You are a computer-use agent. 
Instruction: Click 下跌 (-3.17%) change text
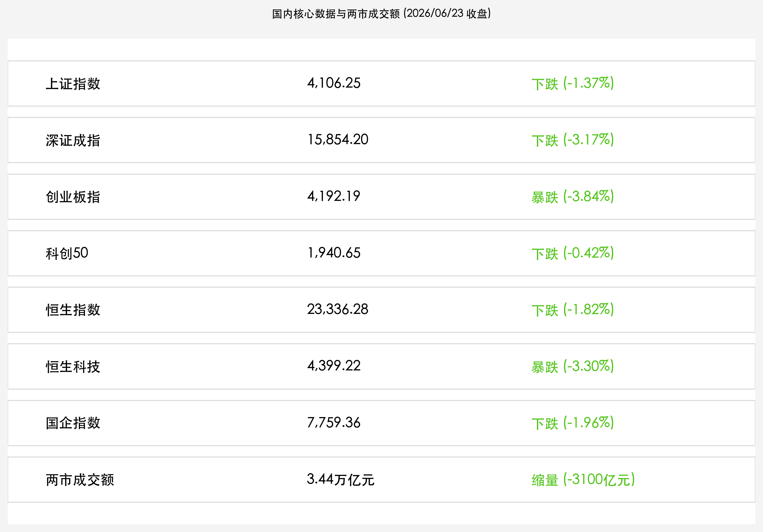point(573,140)
